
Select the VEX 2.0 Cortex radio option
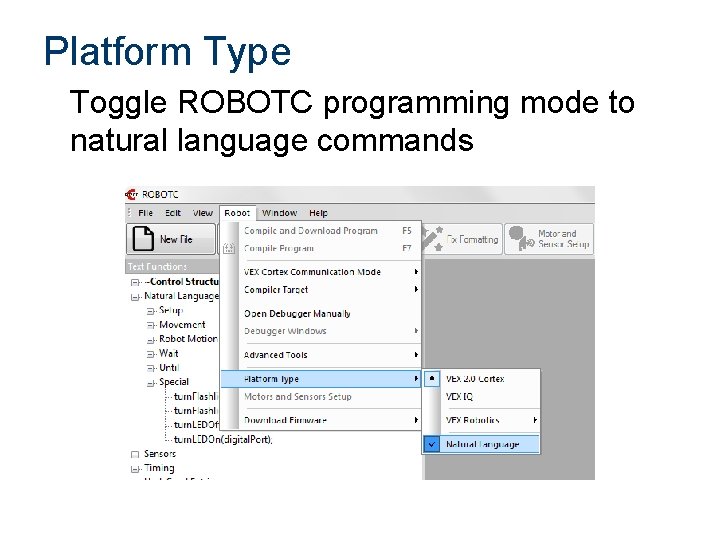point(432,379)
